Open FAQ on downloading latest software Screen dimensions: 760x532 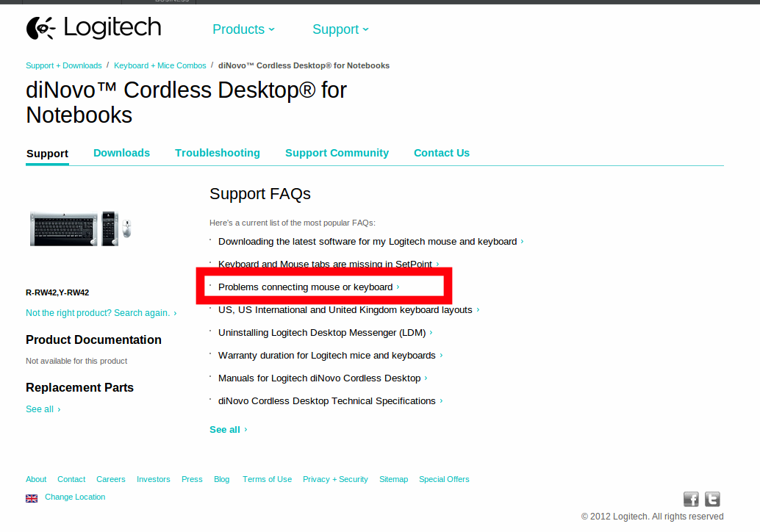[x=370, y=241]
